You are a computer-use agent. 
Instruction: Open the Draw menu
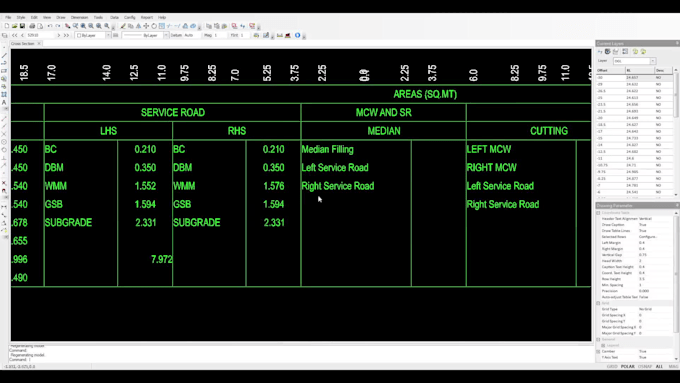click(61, 17)
